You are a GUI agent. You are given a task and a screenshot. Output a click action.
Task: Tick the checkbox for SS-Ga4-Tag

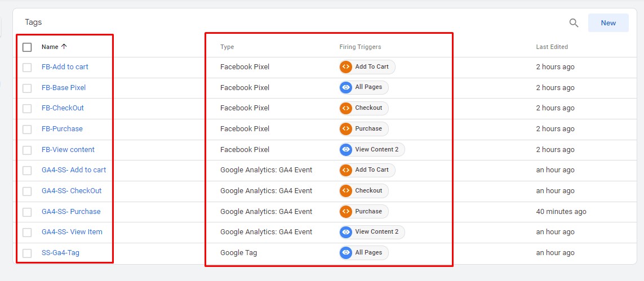(27, 253)
